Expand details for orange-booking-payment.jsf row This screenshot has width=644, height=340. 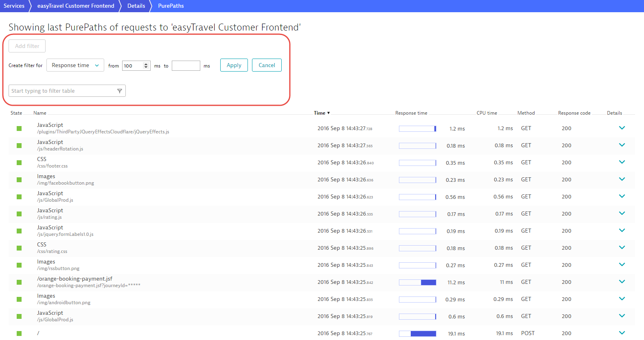(x=622, y=281)
